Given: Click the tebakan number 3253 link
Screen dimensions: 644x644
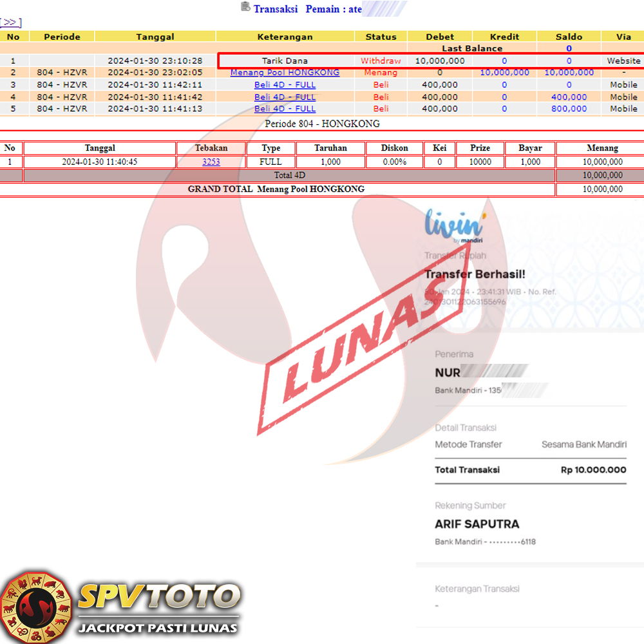Looking at the screenshot, I should click(211, 162).
